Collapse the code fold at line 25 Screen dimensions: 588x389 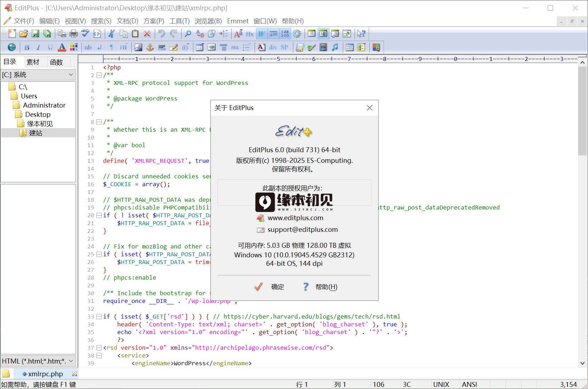point(99,254)
